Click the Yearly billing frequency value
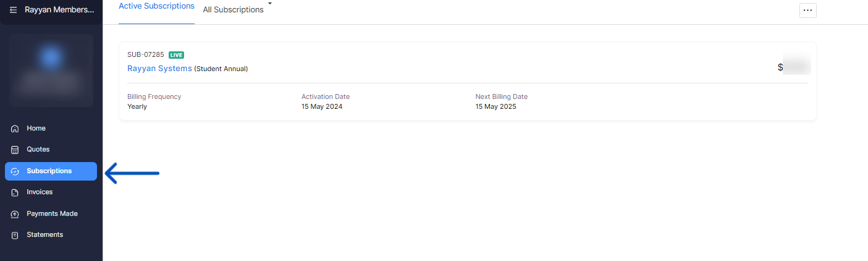Screen dimensions: 868x261 pyautogui.click(x=137, y=106)
